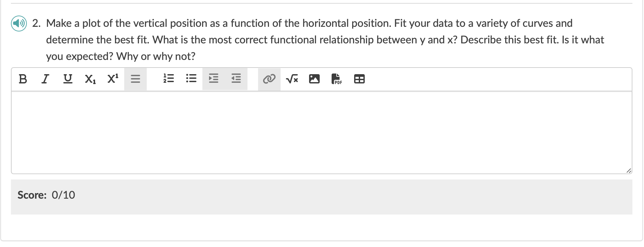Increase the text indent
This screenshot has width=644, height=247.
coord(213,79)
